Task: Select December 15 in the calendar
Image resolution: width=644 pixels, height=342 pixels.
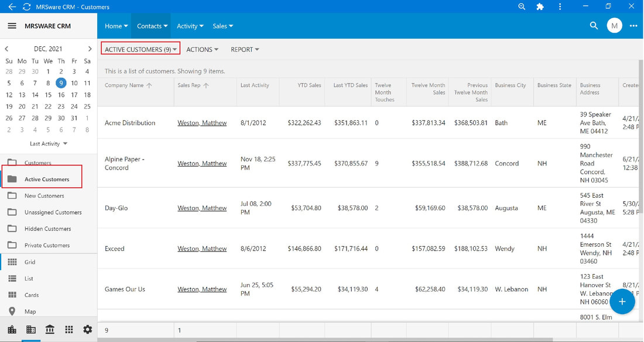Action: (48, 95)
